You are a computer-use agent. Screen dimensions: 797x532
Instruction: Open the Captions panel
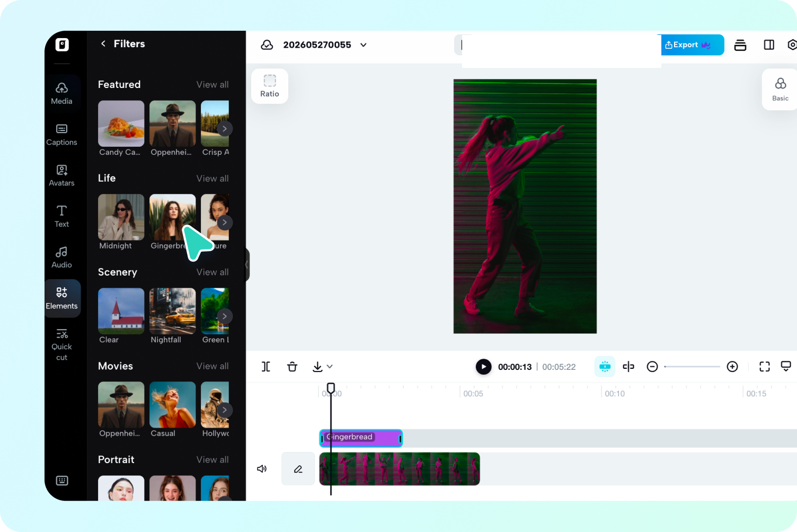[62, 135]
